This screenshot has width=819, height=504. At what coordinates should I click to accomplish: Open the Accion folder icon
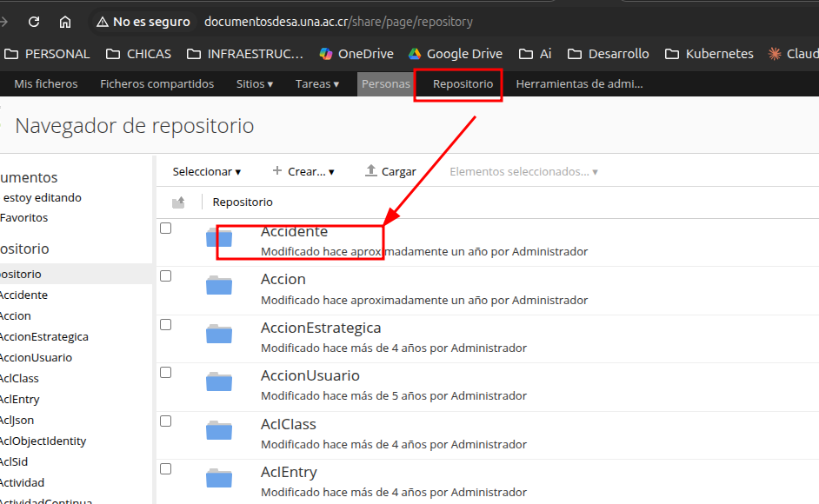[x=219, y=286]
